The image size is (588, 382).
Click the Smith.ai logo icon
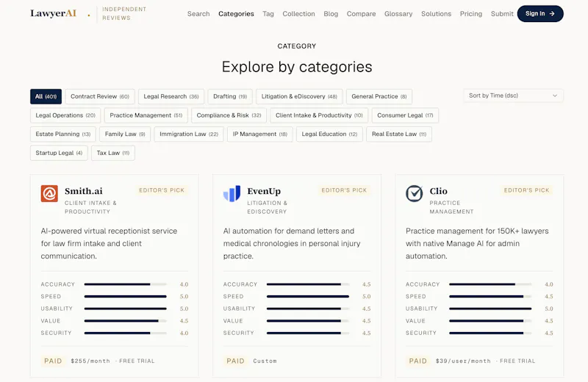pyautogui.click(x=49, y=193)
